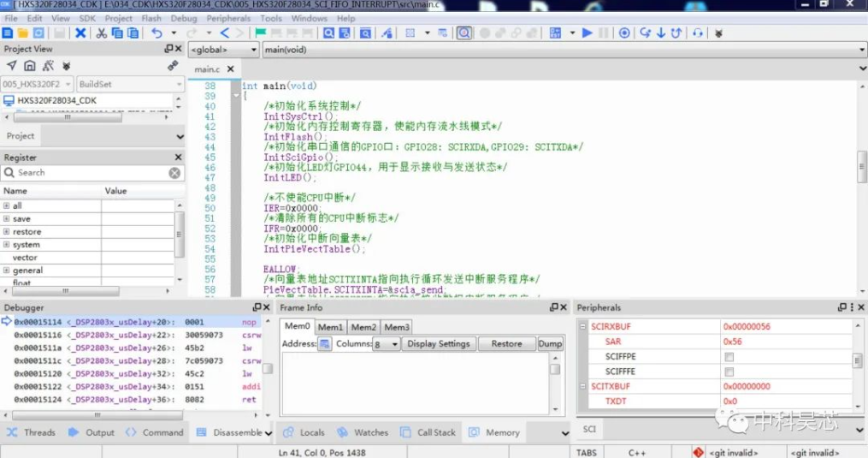Collapse the SCITXBUF peripheral node
Viewport: 868px width, 458px height.
coord(583,386)
